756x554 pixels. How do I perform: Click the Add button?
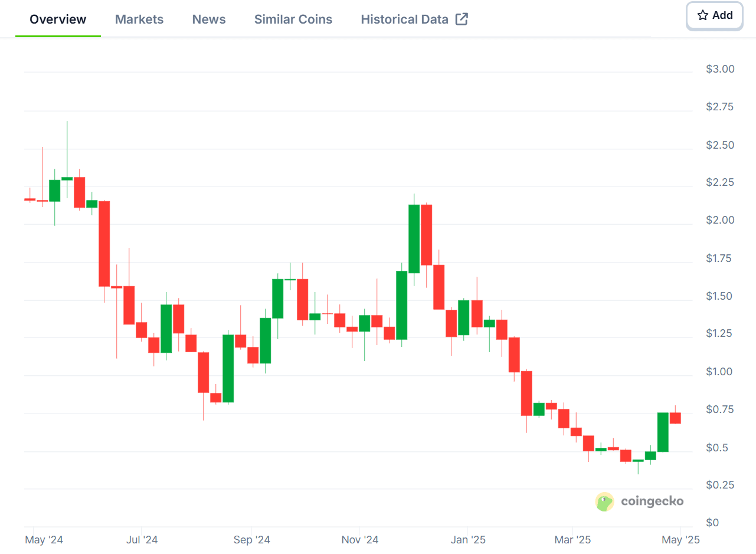coord(715,15)
